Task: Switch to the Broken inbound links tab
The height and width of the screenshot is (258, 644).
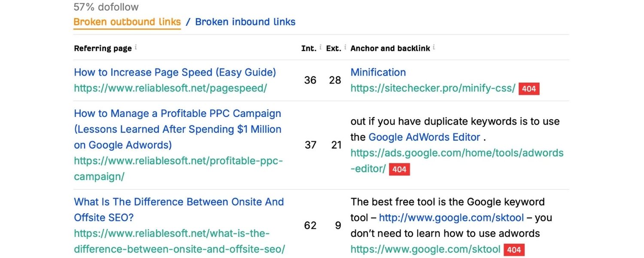Action: pos(245,21)
